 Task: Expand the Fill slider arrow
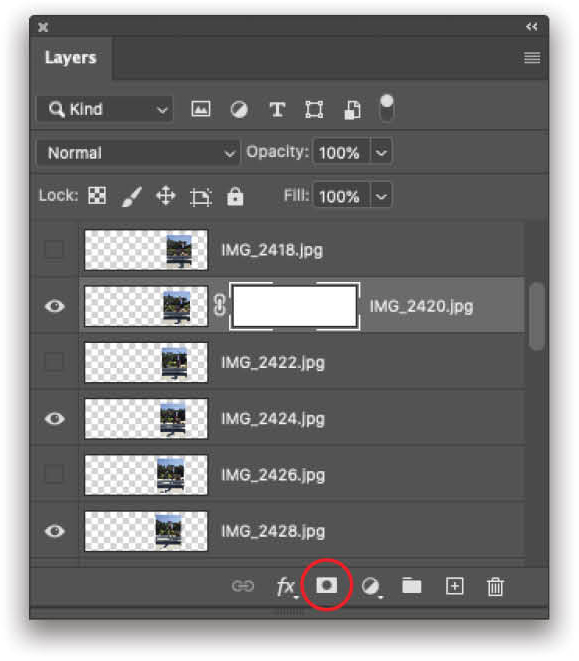[381, 196]
